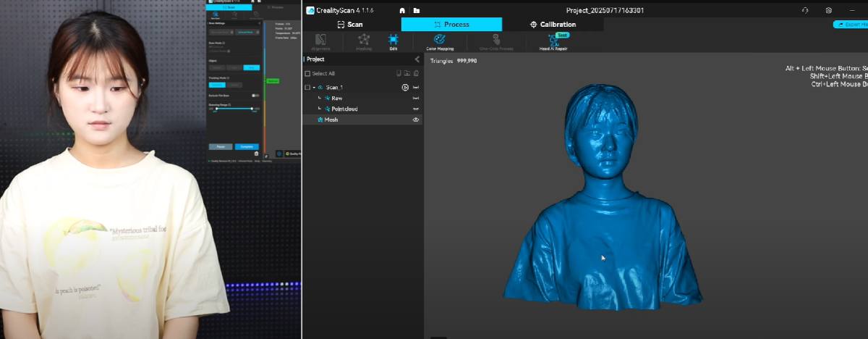
Task: Select the Raw item in the project tree
Action: click(336, 98)
